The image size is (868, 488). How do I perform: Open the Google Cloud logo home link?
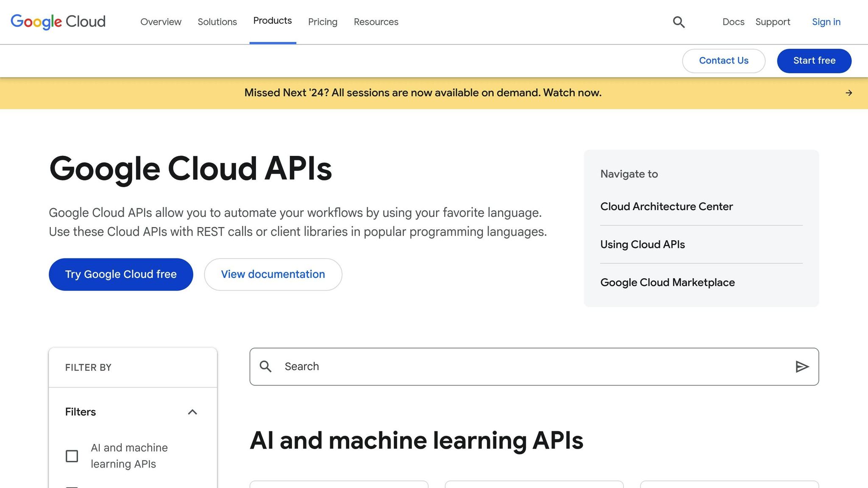click(58, 22)
